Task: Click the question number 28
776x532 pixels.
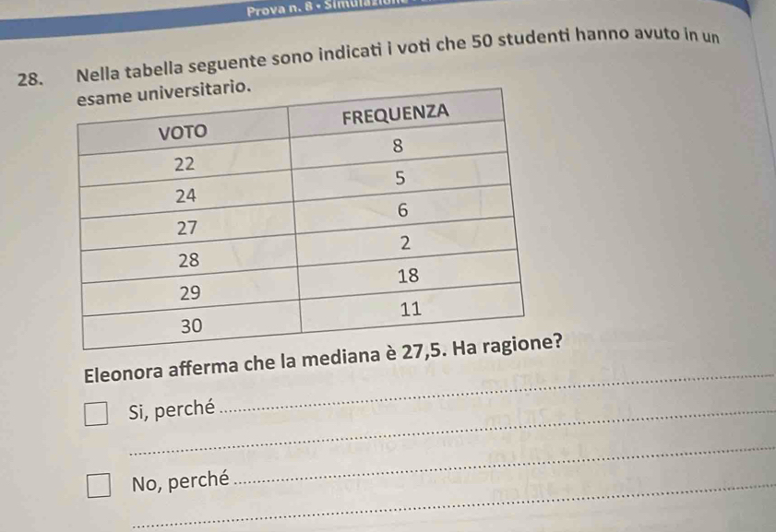Action: click(x=29, y=79)
